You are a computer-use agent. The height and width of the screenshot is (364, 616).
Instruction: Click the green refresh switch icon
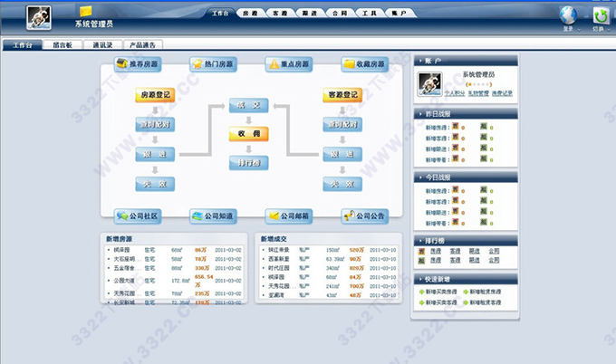(602, 16)
